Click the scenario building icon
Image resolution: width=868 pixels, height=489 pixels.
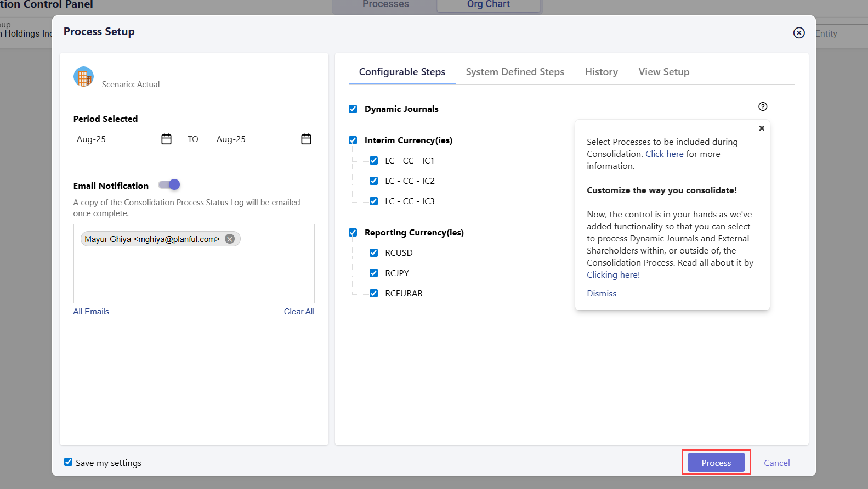point(83,77)
